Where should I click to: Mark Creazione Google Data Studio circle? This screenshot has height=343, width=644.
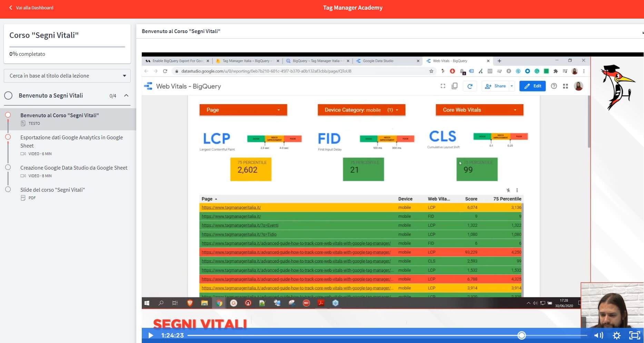click(x=8, y=168)
